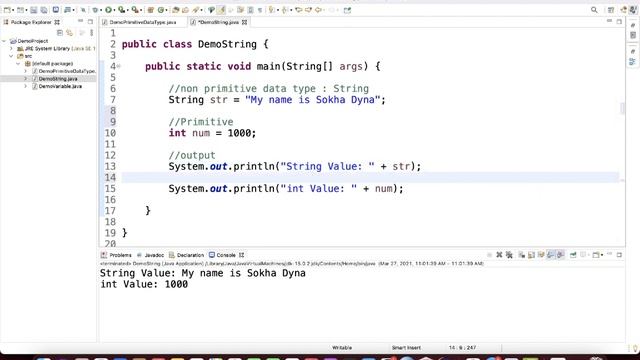Collapse the (default package) node
The image size is (640, 360).
coord(18,64)
